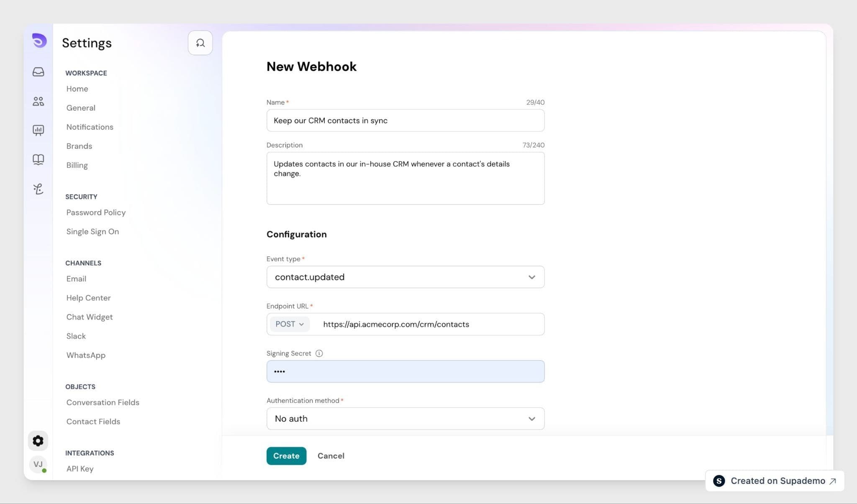Expand the Authentication method dropdown

405,419
